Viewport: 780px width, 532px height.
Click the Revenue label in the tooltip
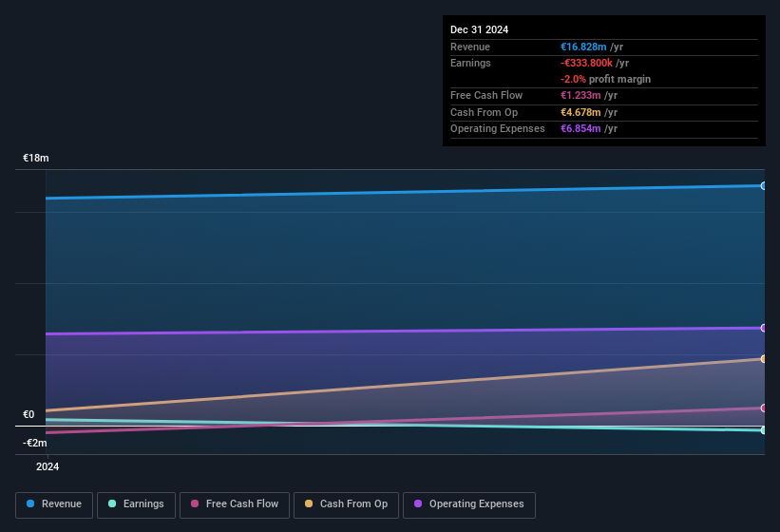(470, 47)
